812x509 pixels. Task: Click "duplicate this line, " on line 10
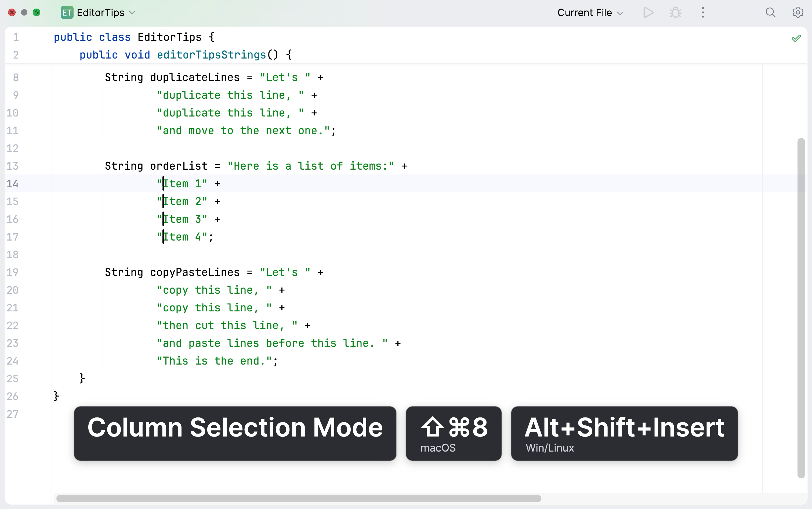click(230, 113)
